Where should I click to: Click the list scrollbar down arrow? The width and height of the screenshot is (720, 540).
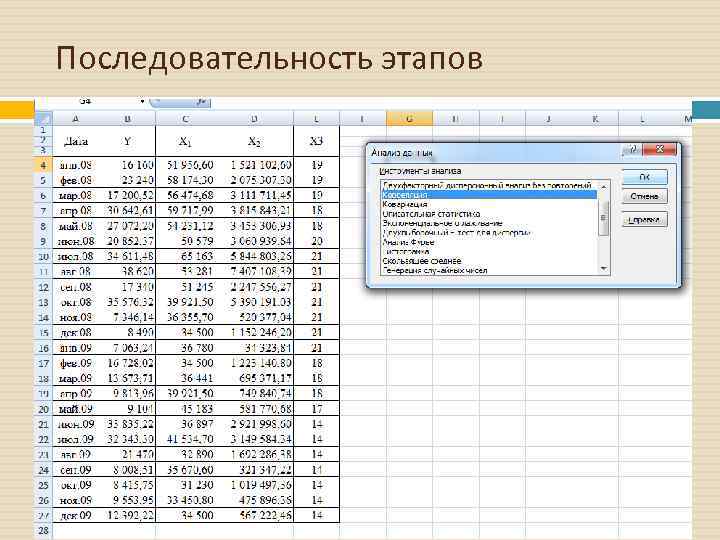click(x=603, y=269)
